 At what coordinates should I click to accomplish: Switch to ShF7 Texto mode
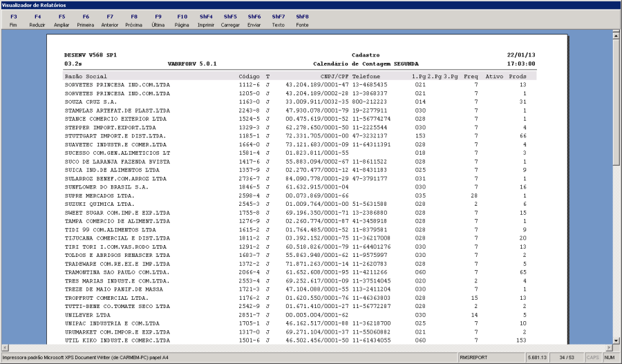[279, 21]
